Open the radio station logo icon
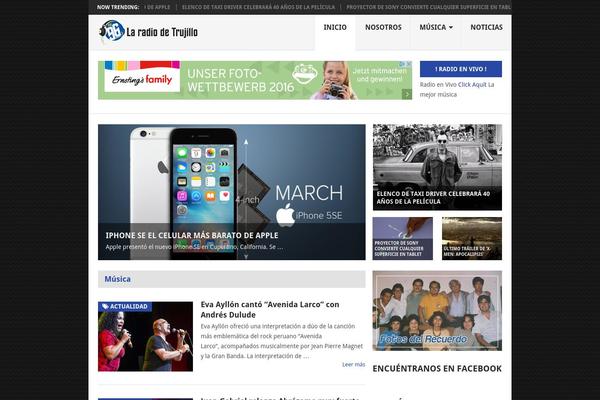This screenshot has height=400, width=600. coord(112,31)
